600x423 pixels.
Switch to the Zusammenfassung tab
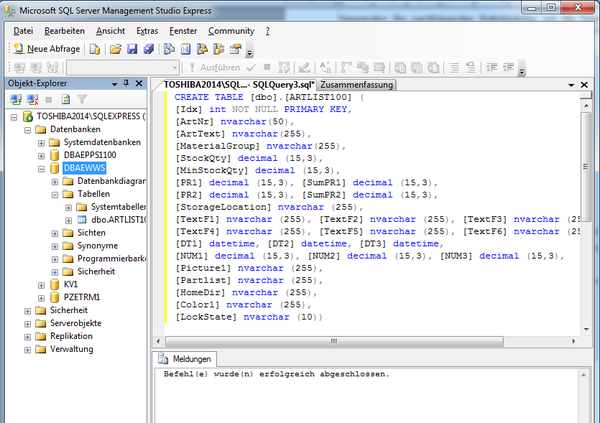(x=357, y=85)
